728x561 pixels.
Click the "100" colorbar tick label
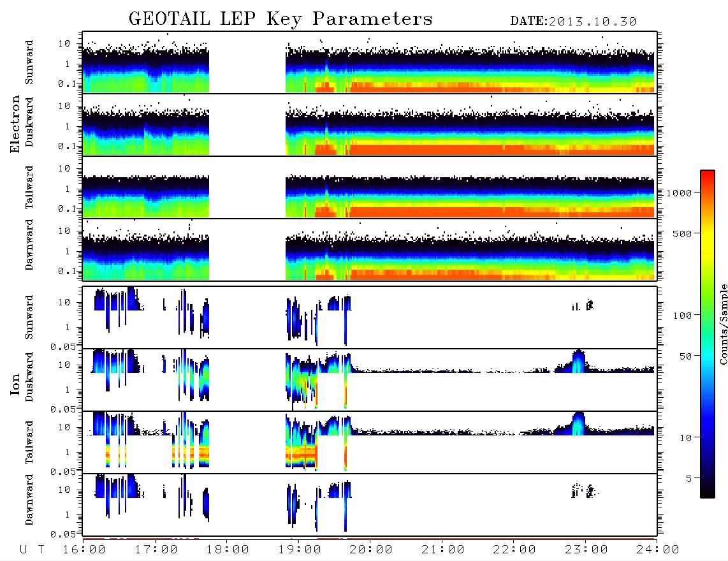[682, 316]
